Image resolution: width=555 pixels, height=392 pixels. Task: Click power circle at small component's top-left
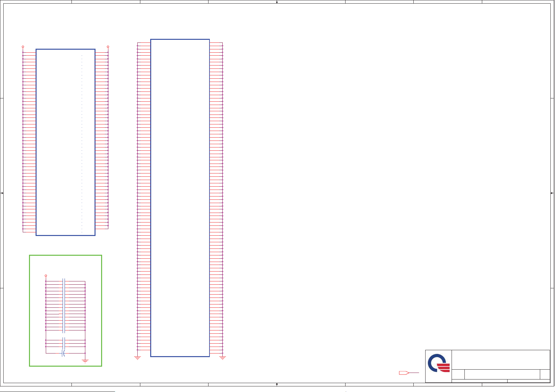[23, 47]
